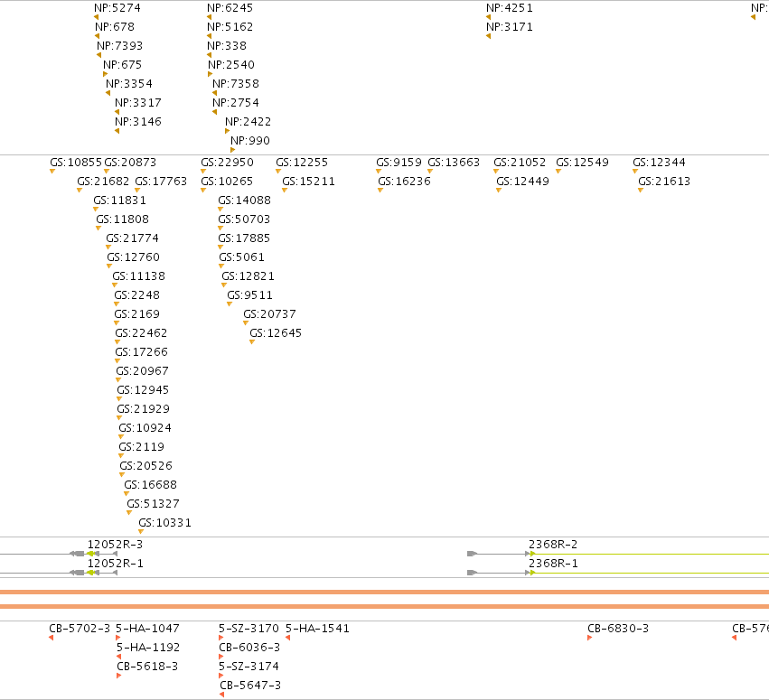Select the NP:990 feature label

point(250,141)
